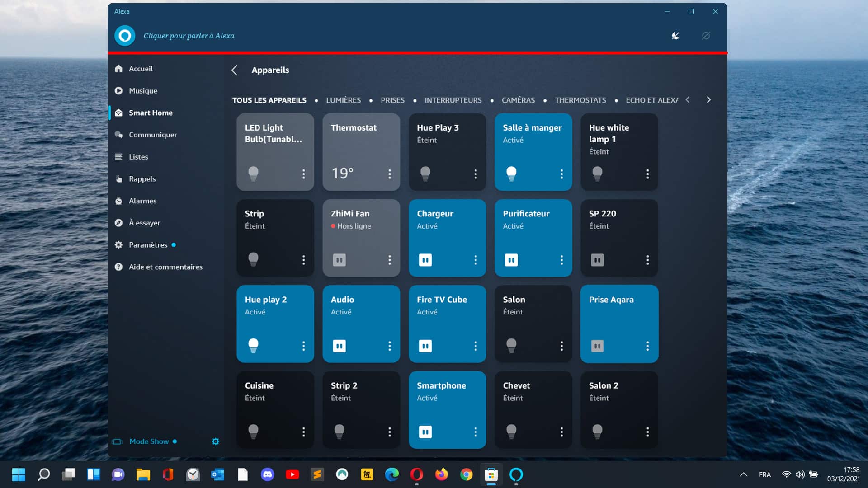Turn on the Hue Play 3 bulb
This screenshot has height=488, width=868.
click(x=425, y=173)
